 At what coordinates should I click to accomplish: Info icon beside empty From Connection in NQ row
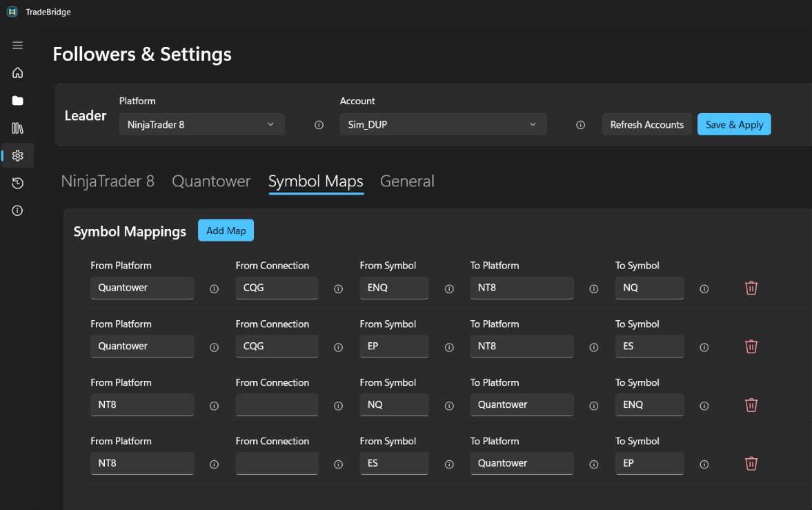(x=338, y=406)
